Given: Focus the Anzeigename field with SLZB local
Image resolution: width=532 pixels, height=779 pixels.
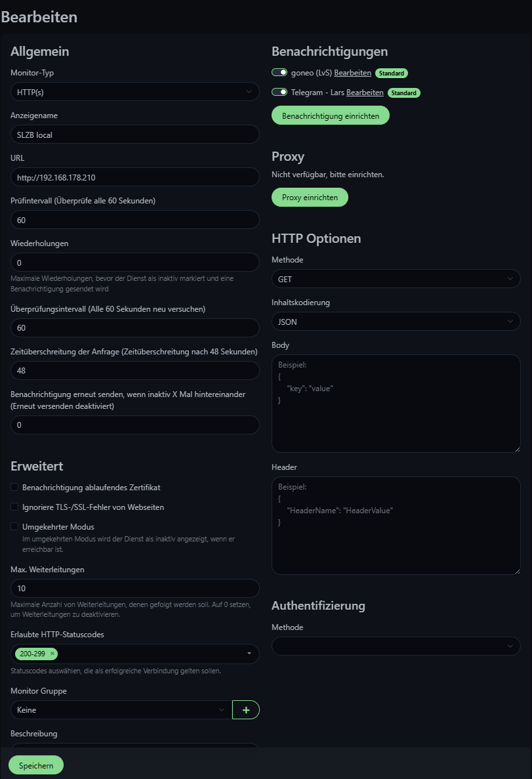Looking at the screenshot, I should coord(134,135).
